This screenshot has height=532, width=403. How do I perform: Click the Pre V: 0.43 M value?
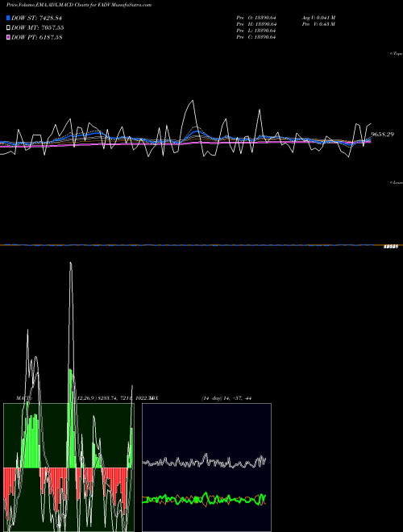point(319,24)
